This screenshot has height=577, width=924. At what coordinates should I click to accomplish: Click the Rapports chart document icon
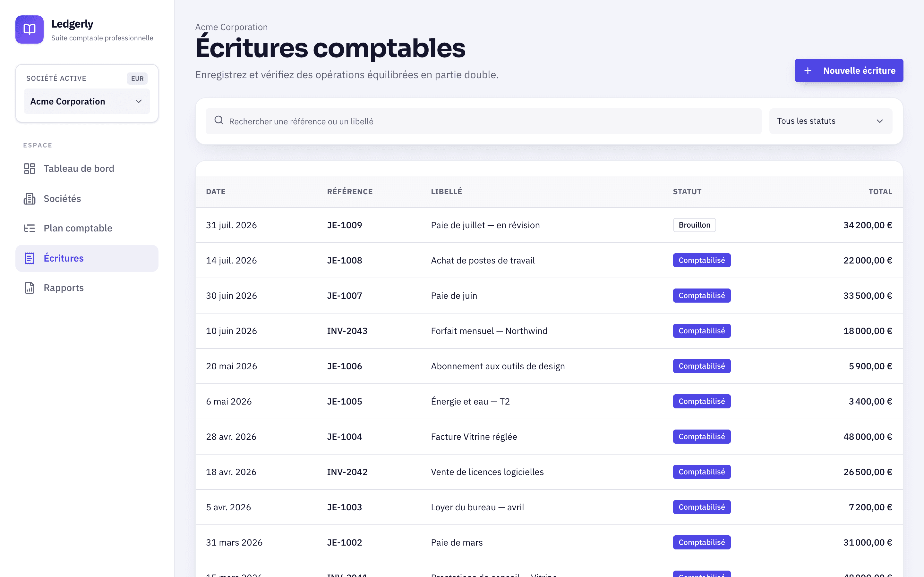30,288
